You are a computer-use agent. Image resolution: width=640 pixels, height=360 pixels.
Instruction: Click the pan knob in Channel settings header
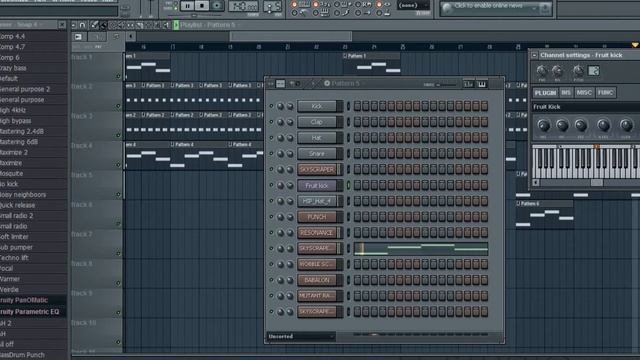pyautogui.click(x=542, y=71)
